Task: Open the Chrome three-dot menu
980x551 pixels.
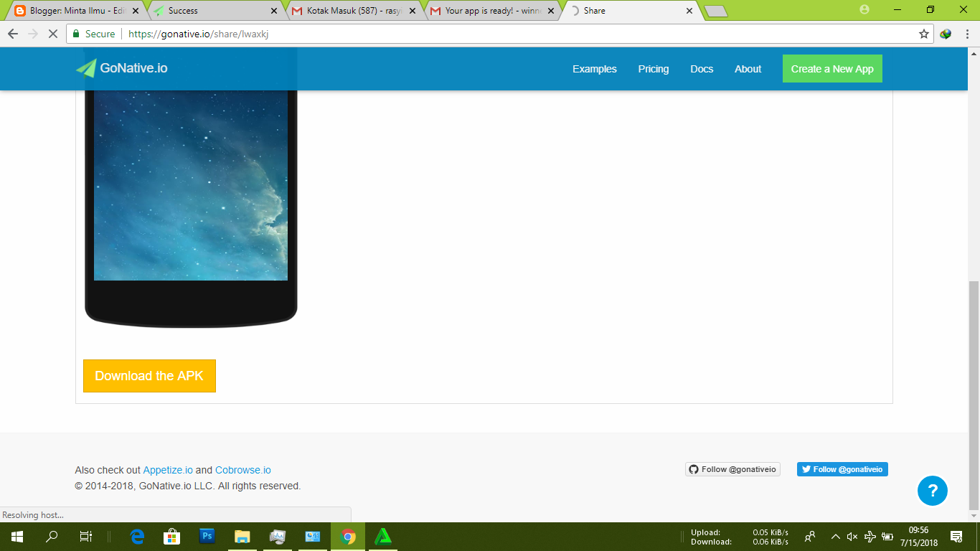Action: point(966,34)
